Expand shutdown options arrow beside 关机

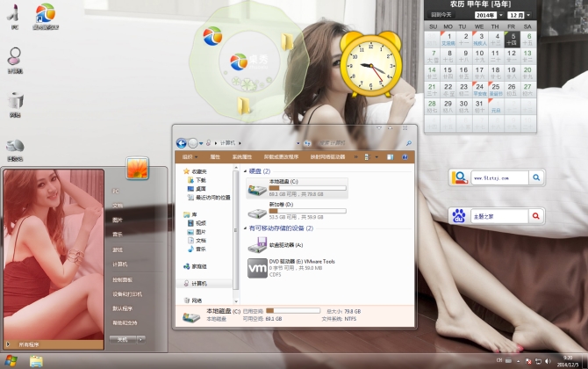[x=141, y=339]
